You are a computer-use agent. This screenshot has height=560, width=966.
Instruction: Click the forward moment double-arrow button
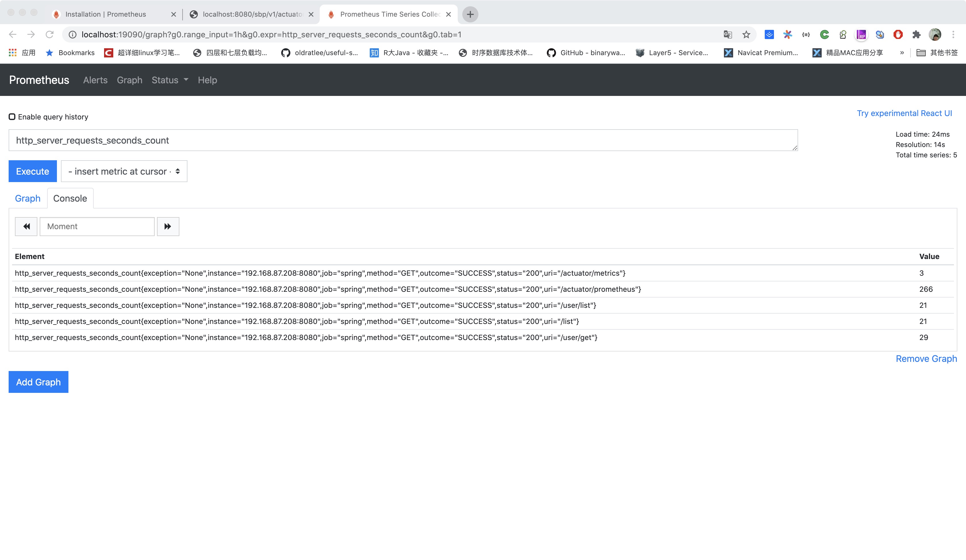[x=168, y=226]
